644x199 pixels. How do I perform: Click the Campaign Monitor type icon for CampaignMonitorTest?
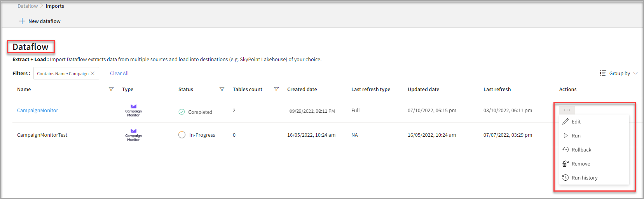tap(133, 135)
